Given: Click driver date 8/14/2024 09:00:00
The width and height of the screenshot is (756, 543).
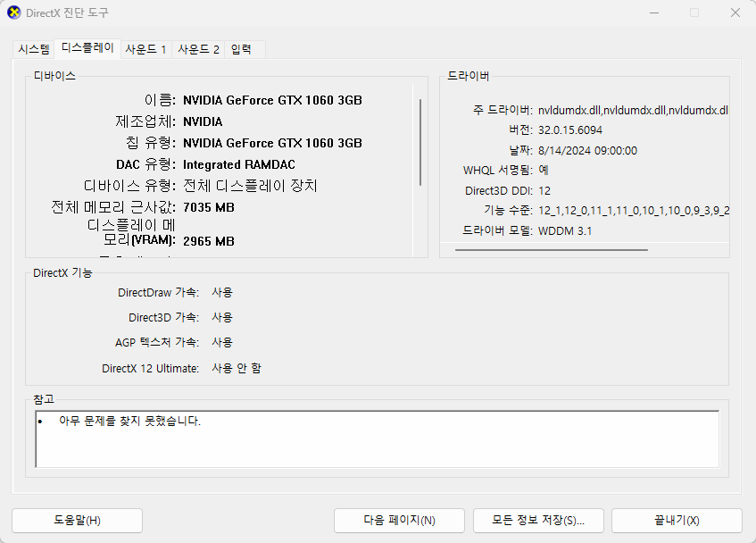Looking at the screenshot, I should 587,150.
